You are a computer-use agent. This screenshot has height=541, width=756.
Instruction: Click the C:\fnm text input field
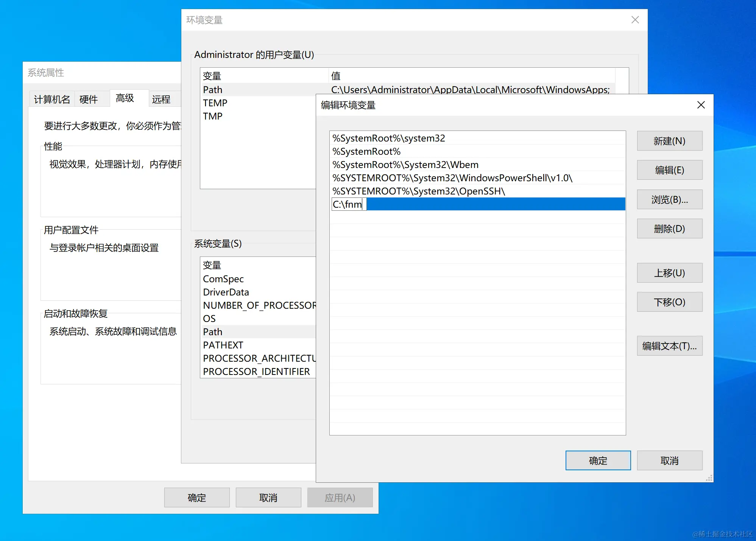(x=348, y=204)
